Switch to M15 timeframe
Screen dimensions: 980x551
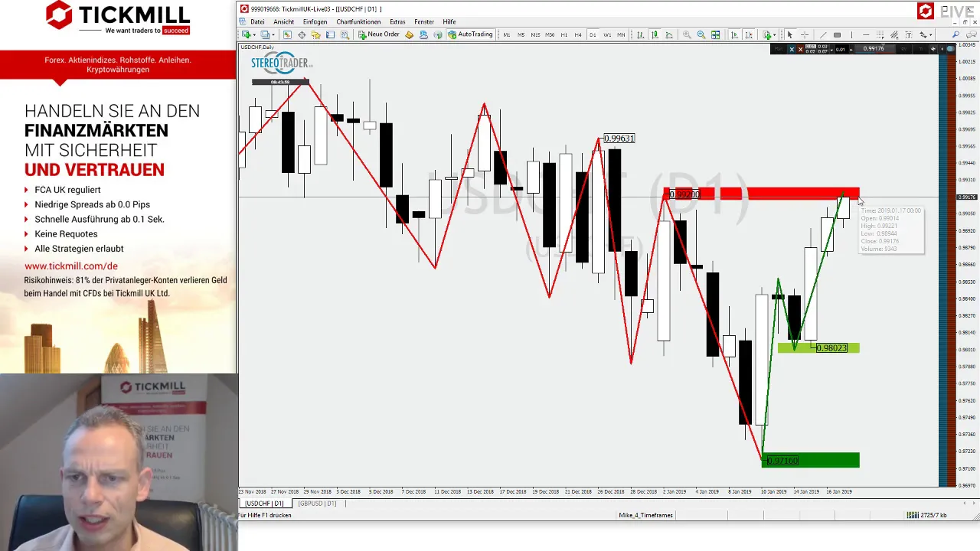[535, 34]
